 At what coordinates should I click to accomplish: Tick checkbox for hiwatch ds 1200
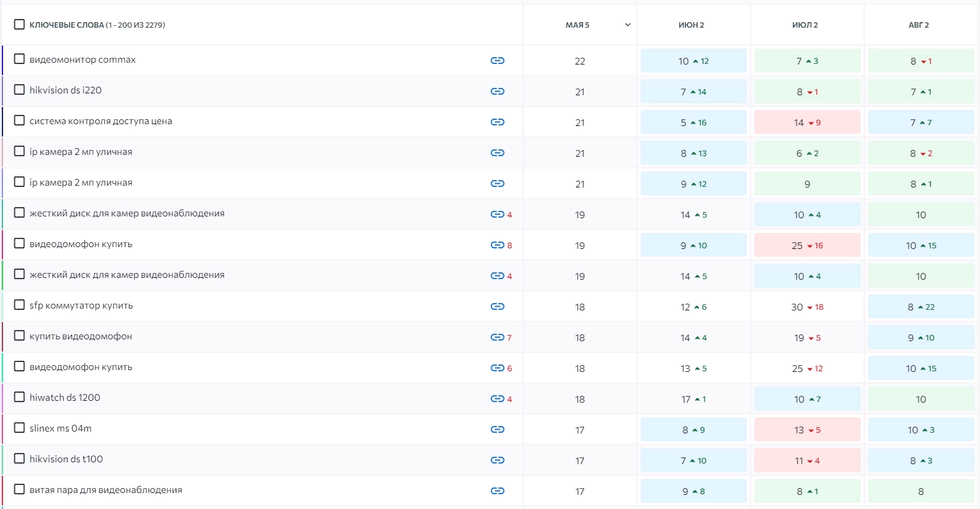(x=20, y=397)
